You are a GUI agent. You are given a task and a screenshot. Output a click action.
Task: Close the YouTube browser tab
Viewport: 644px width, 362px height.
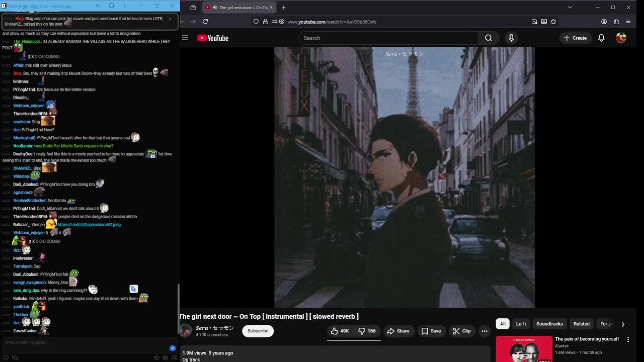coord(271,8)
